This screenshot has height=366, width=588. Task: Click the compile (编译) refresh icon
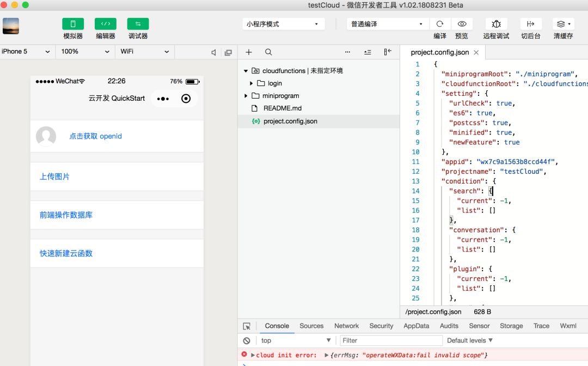440,24
